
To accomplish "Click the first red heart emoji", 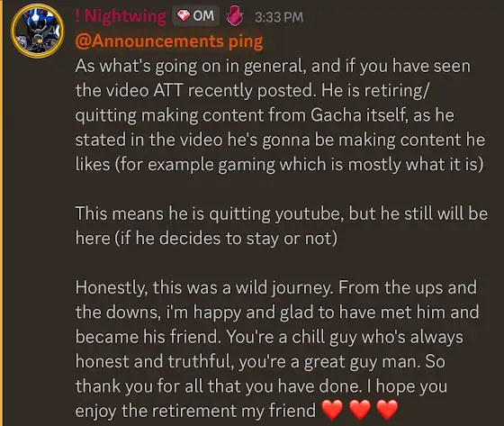I will 332,410.
